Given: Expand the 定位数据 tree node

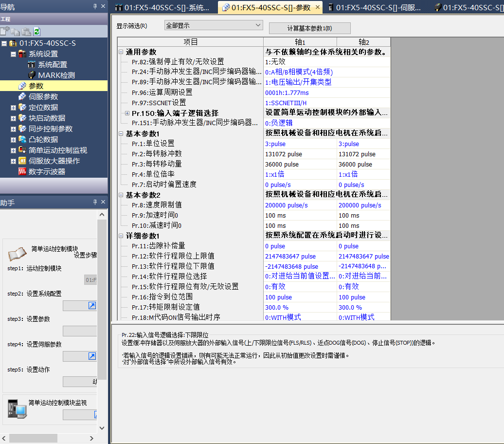Looking at the screenshot, I should 14,108.
